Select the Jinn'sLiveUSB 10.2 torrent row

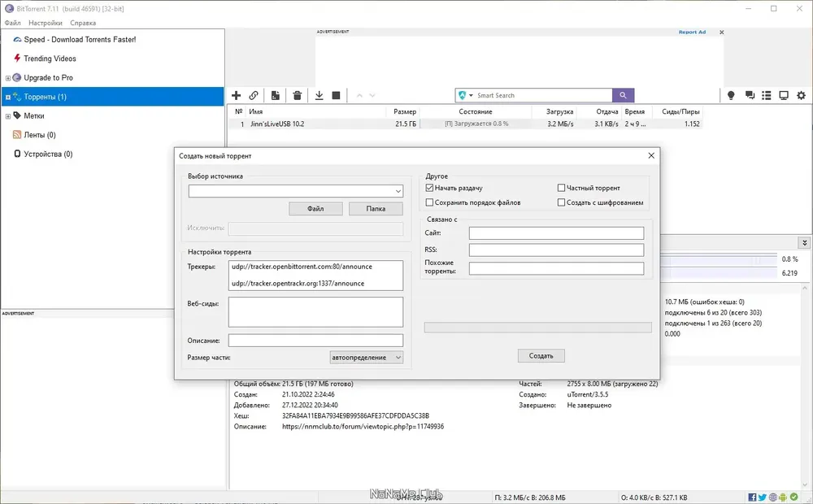pos(465,124)
